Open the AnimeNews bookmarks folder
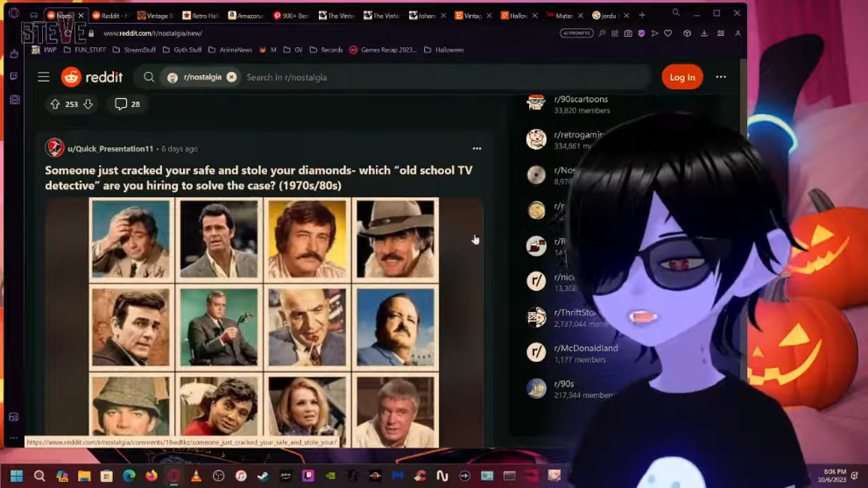The image size is (868, 488). click(229, 50)
